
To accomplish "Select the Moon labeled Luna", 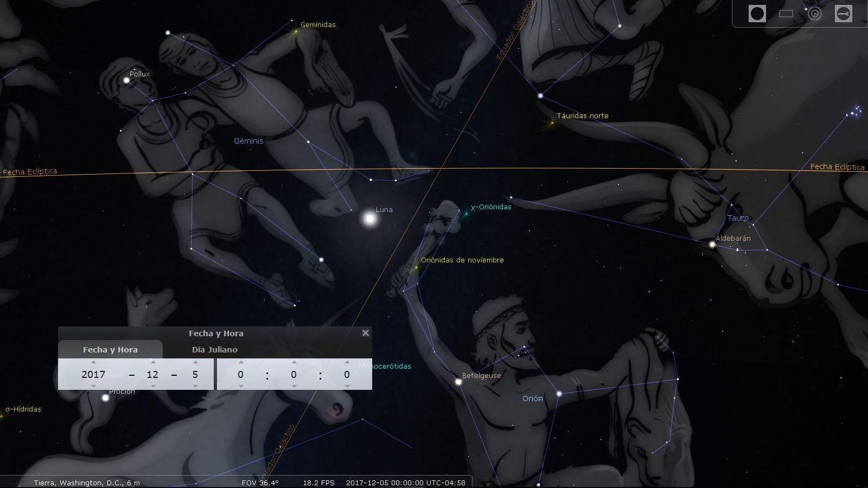I will tap(370, 219).
